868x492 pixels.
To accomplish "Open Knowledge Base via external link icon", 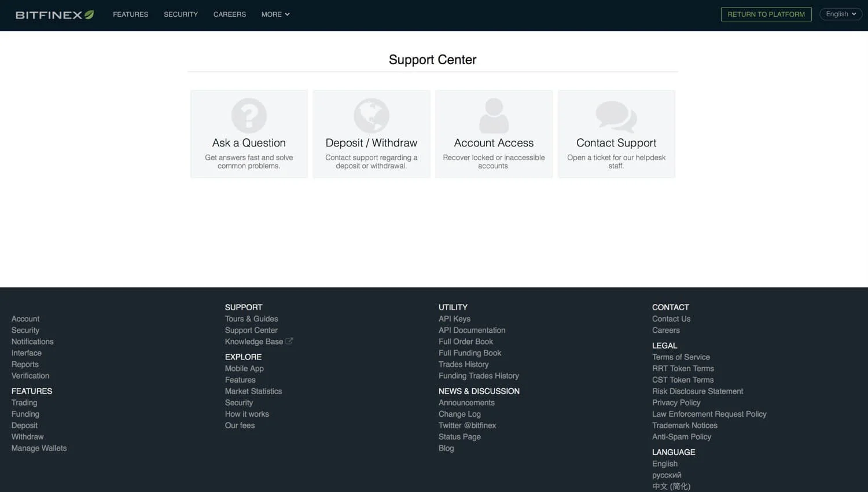I will coord(289,341).
